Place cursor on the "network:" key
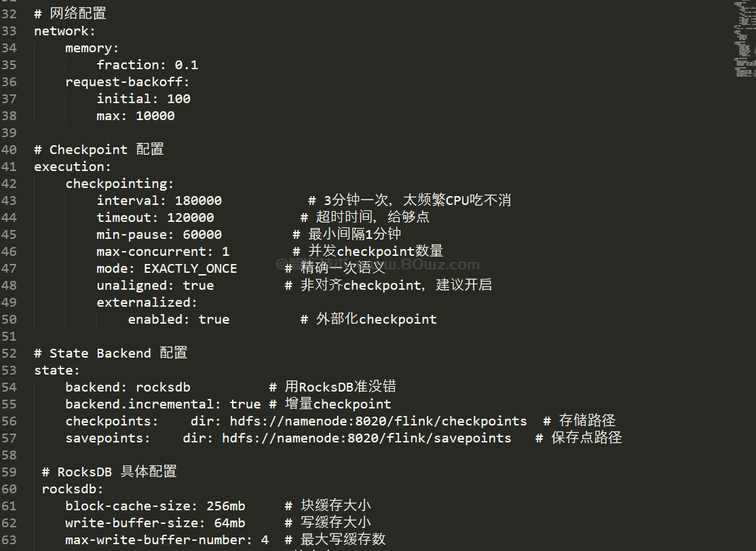This screenshot has height=551, width=756. (x=61, y=31)
